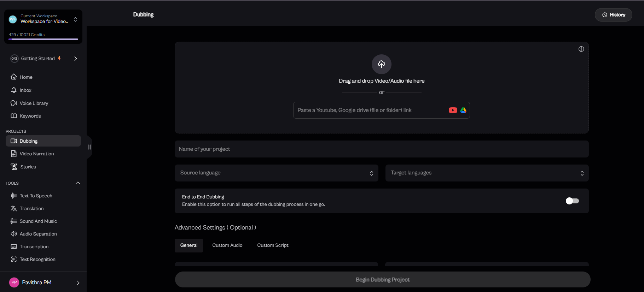Click the YouTube icon in link field

tap(453, 110)
